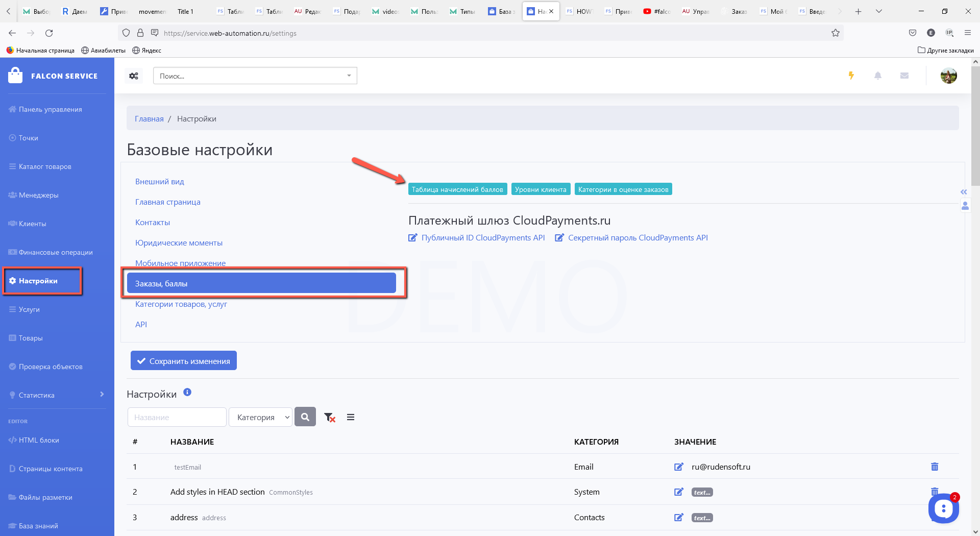Delete the testEmail setting row
Image resolution: width=980 pixels, height=536 pixels.
[x=934, y=467]
